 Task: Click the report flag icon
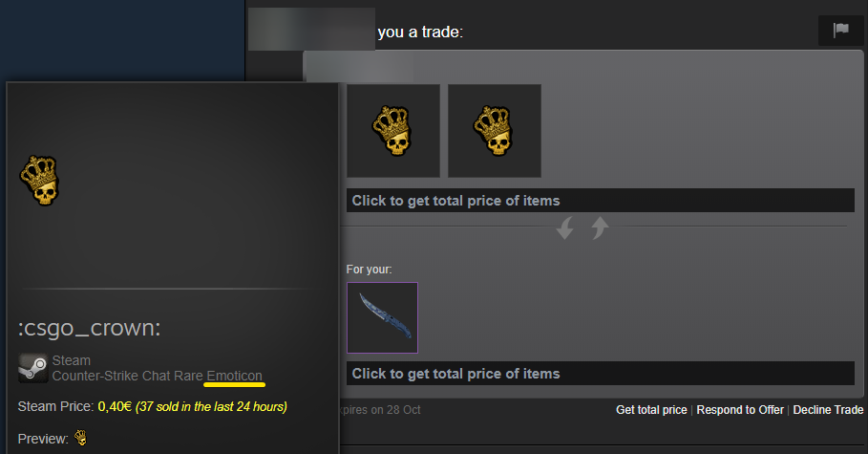pos(840,31)
